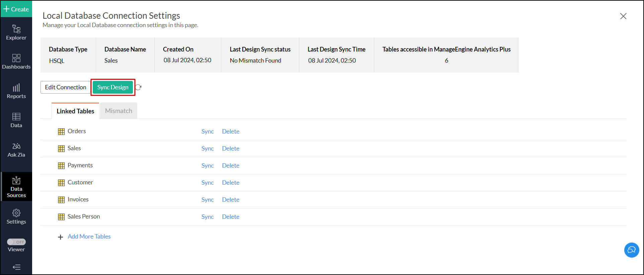
Task: Switch to the Mismatch tab
Action: pyautogui.click(x=118, y=111)
